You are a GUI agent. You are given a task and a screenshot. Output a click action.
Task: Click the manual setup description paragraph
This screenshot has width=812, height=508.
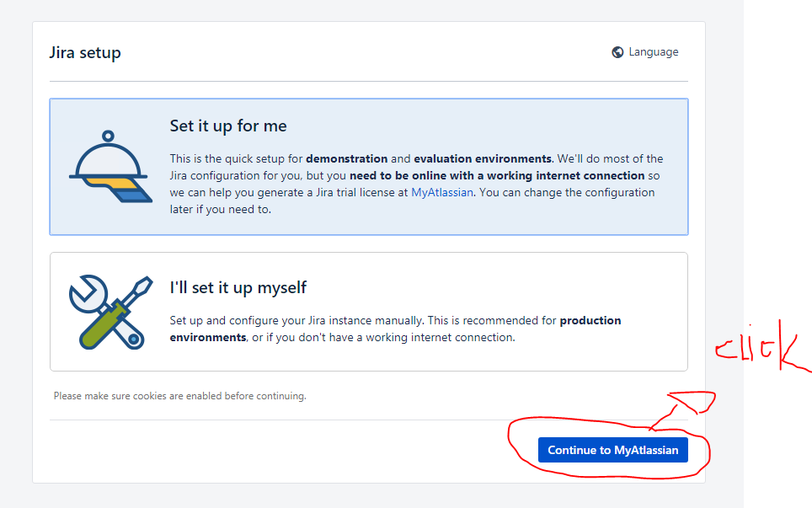point(395,329)
